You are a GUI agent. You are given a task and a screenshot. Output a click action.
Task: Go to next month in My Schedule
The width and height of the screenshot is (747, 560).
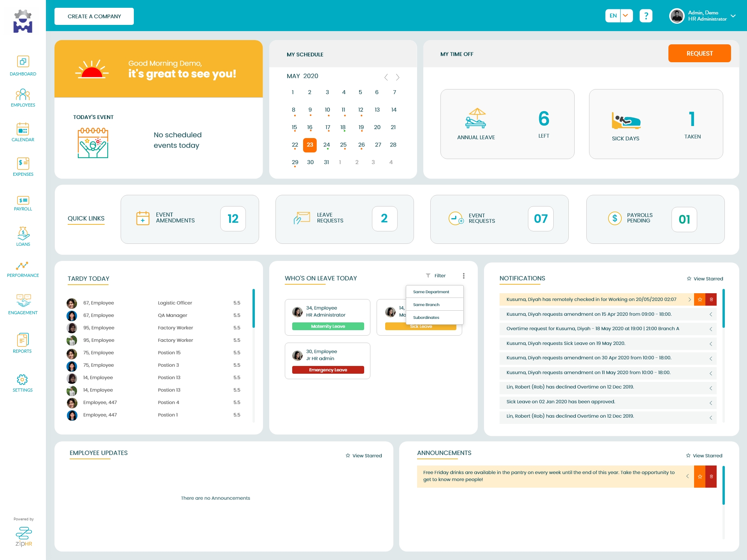(398, 77)
